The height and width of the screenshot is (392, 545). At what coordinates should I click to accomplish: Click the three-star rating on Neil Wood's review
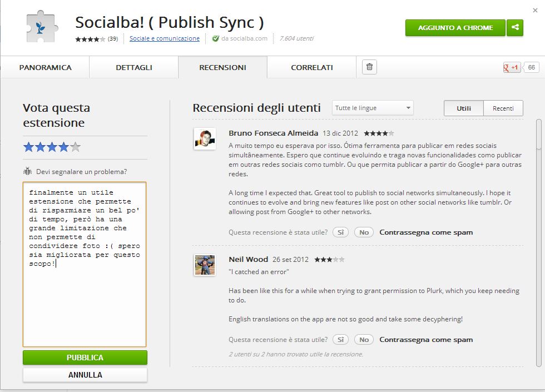click(x=329, y=259)
